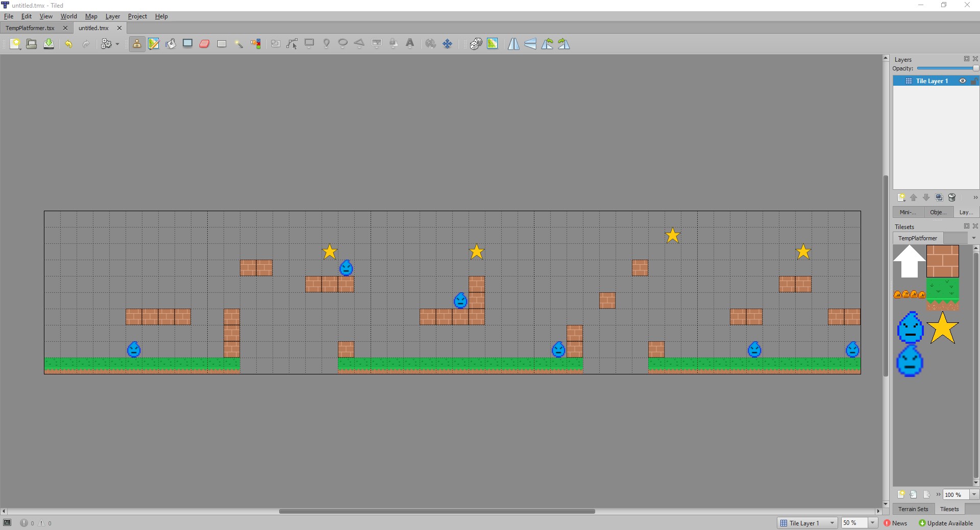Switch to the TempPlatformer.tsx tab
The width and height of the screenshot is (980, 530).
30,28
